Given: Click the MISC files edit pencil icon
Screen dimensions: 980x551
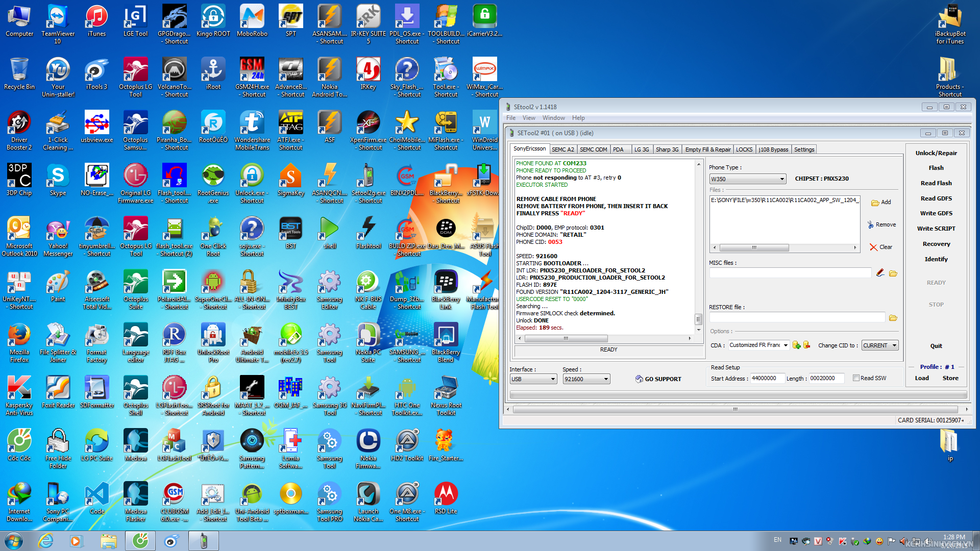Looking at the screenshot, I should 880,273.
